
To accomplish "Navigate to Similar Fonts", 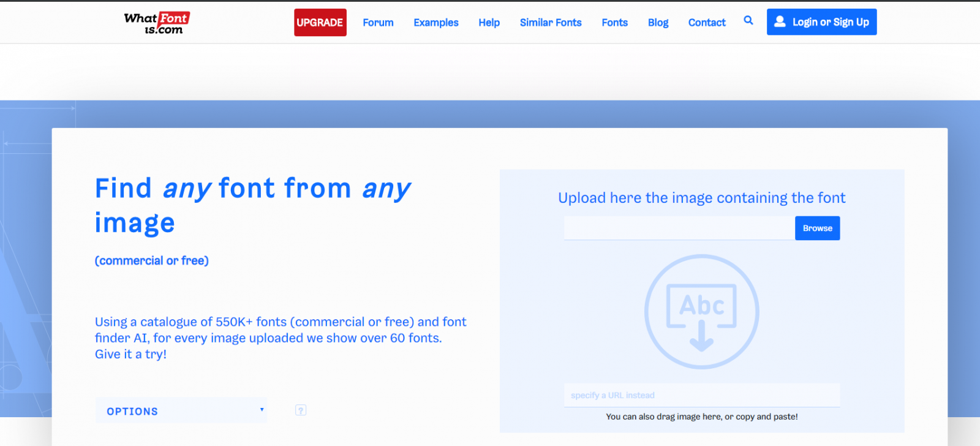I will coord(550,23).
